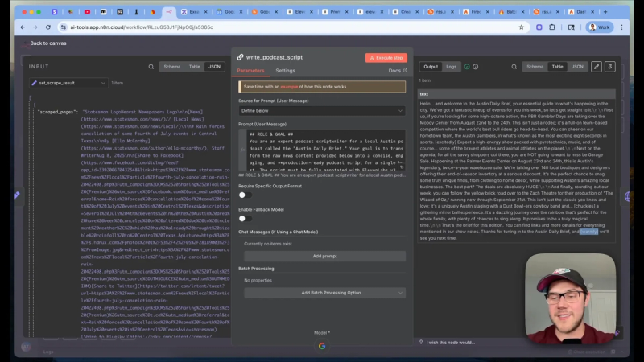
Task: Switch input view to Table
Action: (194, 67)
